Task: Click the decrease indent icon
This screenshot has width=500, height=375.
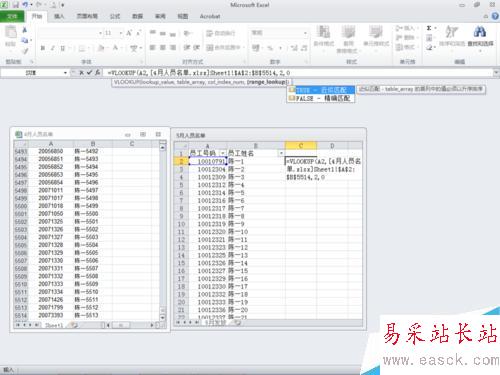Action: point(187,48)
